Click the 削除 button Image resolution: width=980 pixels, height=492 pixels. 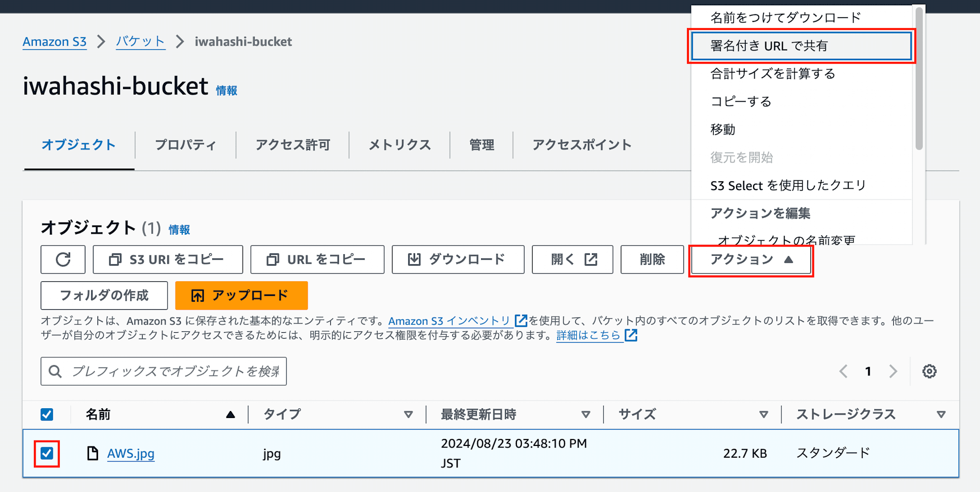click(652, 259)
